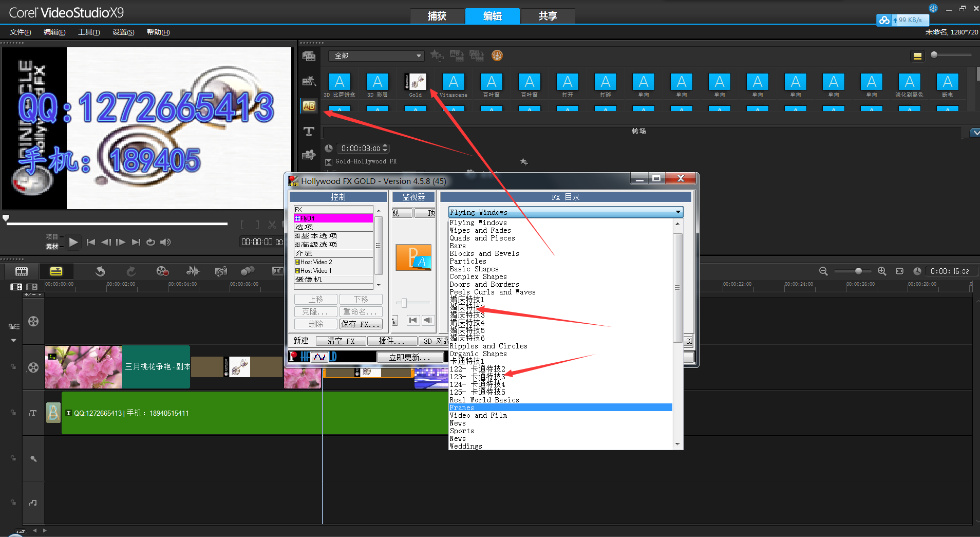Play the preview
This screenshot has width=980, height=537.
click(x=73, y=242)
